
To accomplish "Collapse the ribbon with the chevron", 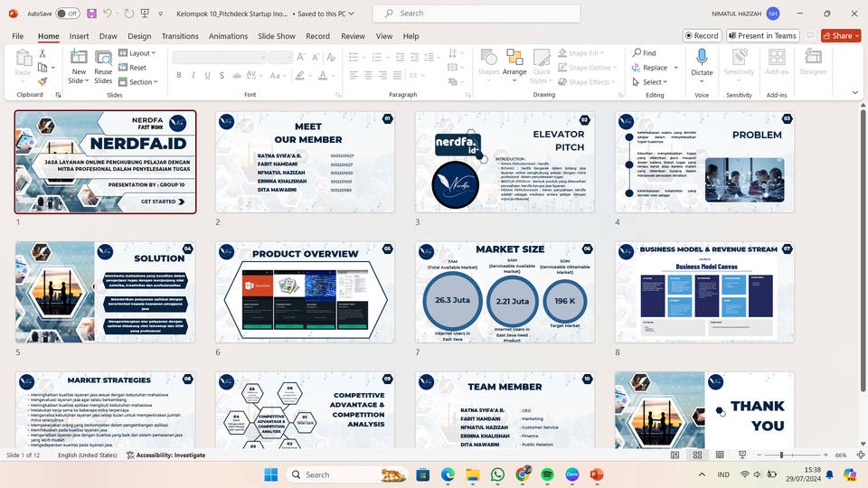I will coord(854,93).
